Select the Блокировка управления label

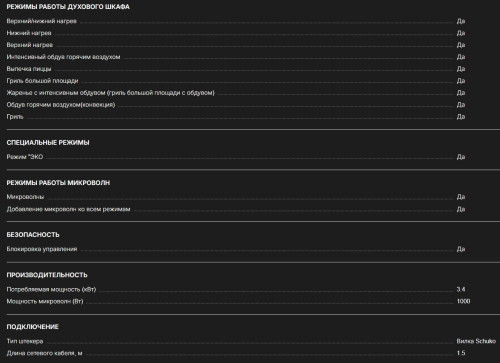pos(42,249)
